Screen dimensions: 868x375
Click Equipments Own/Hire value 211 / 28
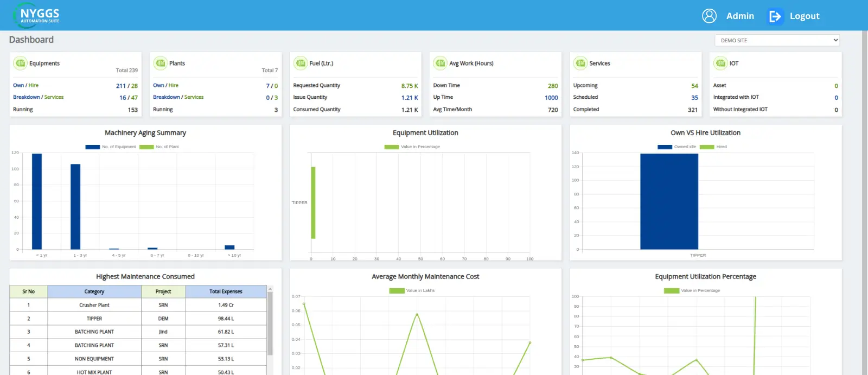click(127, 86)
